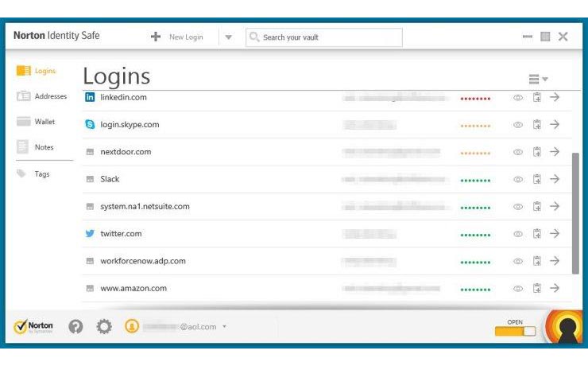Click the search magnifier icon
Image resolution: width=588 pixels, height=366 pixels.
tap(254, 37)
